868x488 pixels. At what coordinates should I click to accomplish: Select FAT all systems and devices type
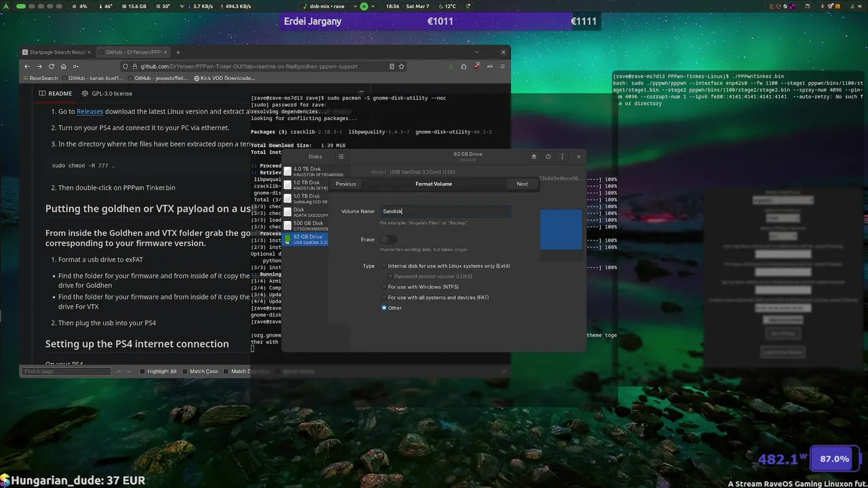(434, 298)
